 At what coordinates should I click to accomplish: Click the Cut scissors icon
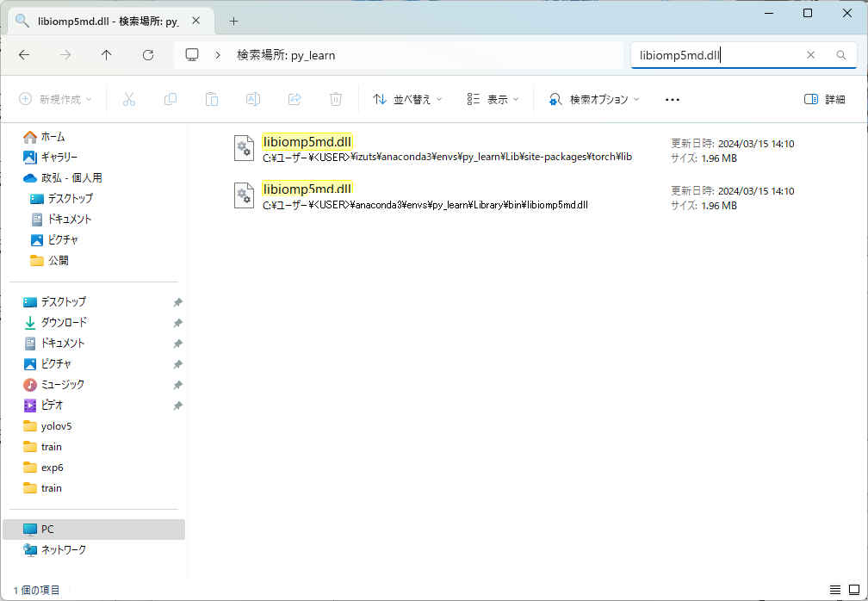pyautogui.click(x=129, y=99)
